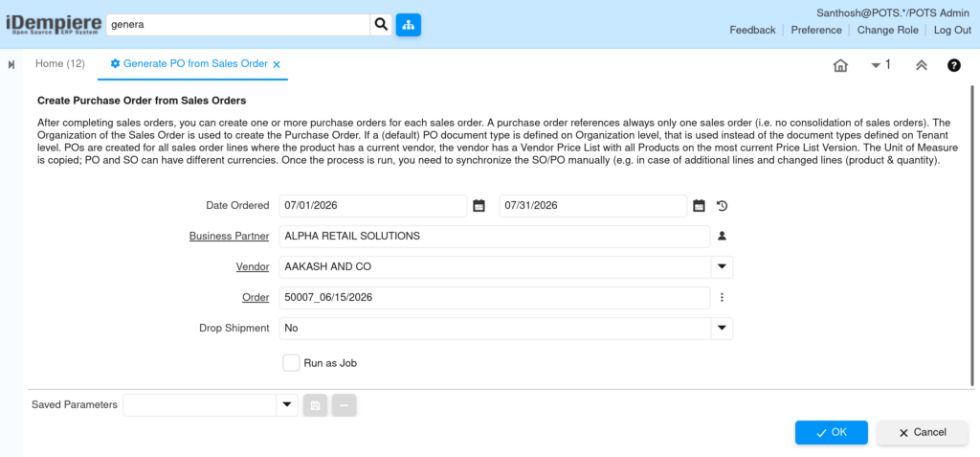
Task: Click the AAKASH AND CO vendor field
Action: [495, 266]
